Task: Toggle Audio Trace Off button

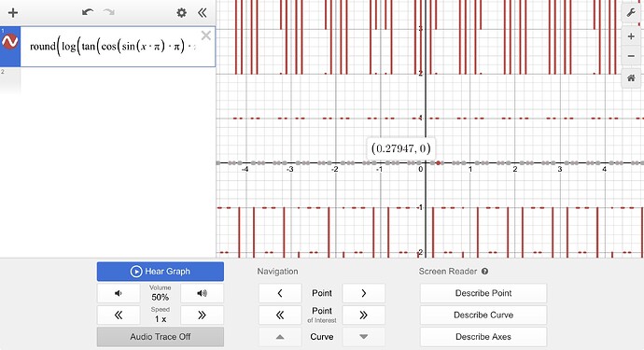Action: pyautogui.click(x=161, y=337)
